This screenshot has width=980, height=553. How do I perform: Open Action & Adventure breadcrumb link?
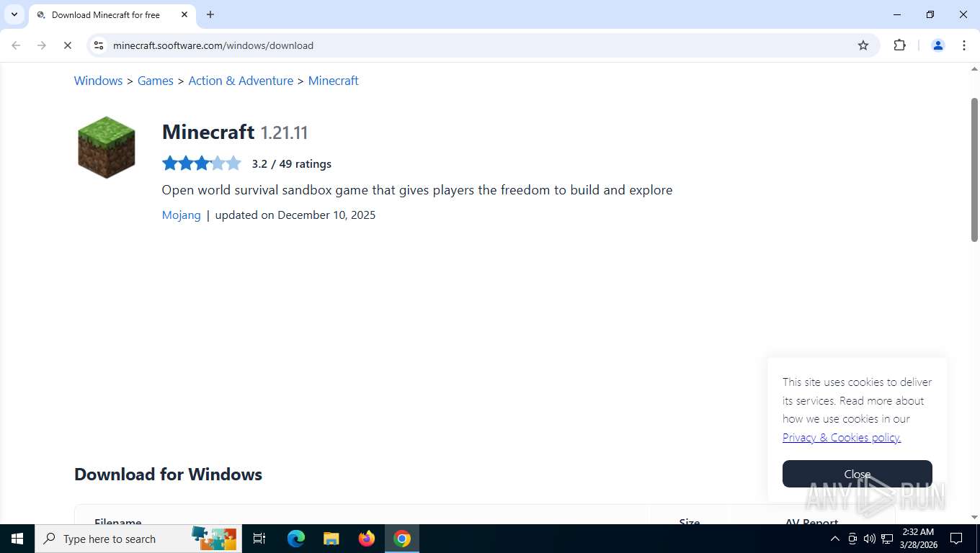click(x=241, y=81)
